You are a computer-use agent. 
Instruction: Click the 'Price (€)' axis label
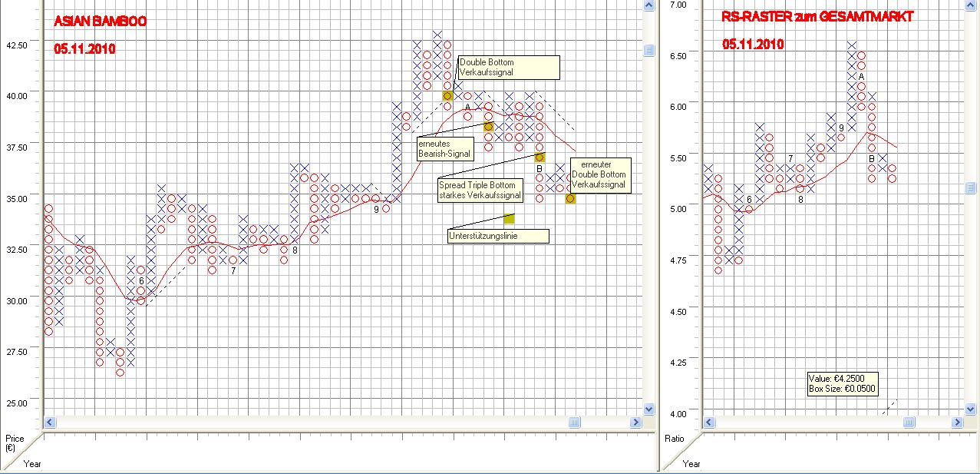(x=14, y=443)
